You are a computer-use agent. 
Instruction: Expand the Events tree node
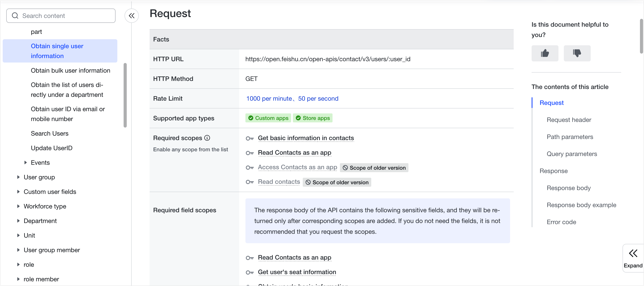coord(26,163)
